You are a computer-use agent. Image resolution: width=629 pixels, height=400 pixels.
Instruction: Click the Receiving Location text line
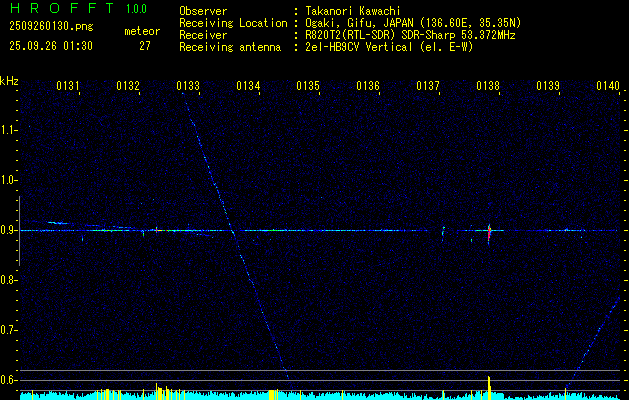point(350,23)
